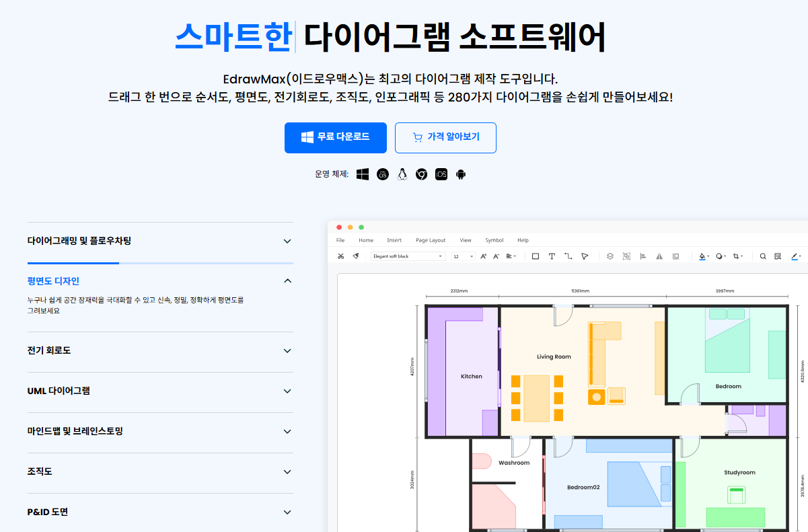Select the Text tool
808x532 pixels.
point(552,256)
